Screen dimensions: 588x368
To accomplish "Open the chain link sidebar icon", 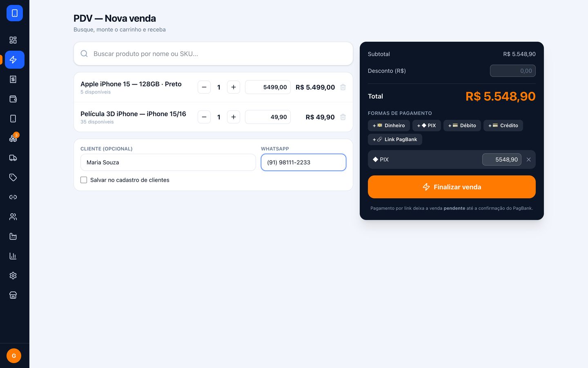I will pyautogui.click(x=13, y=197).
